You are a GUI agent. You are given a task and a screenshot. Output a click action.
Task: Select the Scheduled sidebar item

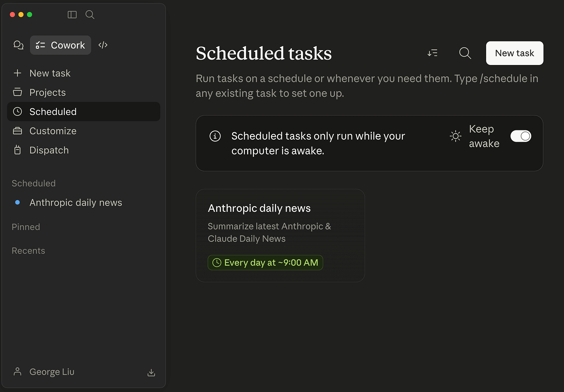coord(53,111)
